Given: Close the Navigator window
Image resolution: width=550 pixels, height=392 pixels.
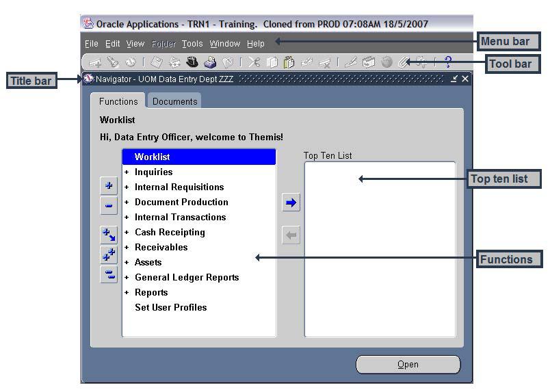Looking at the screenshot, I should click(465, 79).
